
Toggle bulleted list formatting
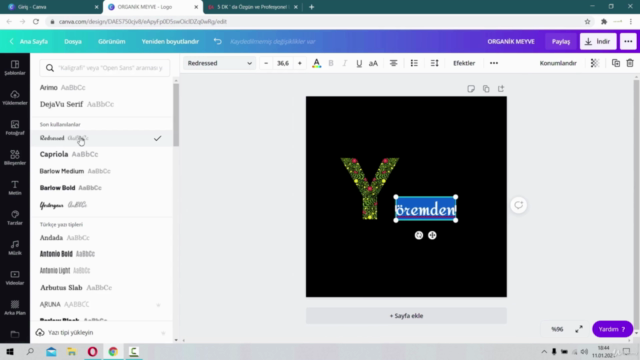pyautogui.click(x=414, y=63)
